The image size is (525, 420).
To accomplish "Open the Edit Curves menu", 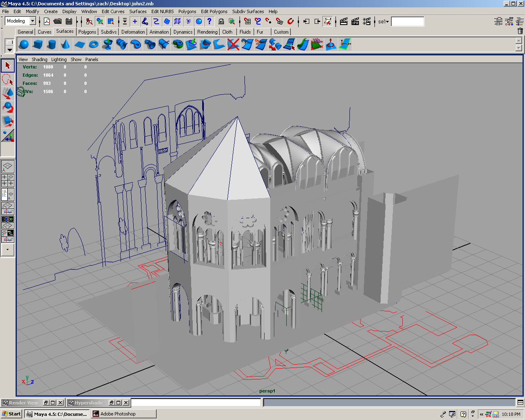I will (x=113, y=11).
